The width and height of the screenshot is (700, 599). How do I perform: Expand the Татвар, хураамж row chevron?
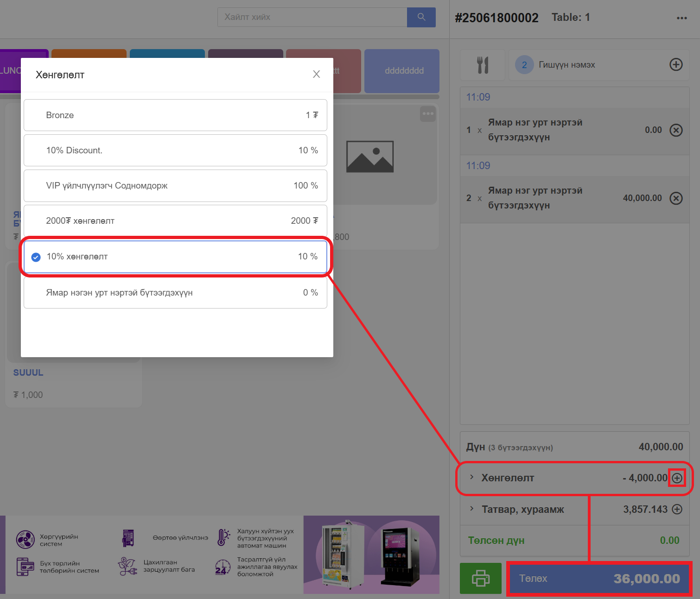pyautogui.click(x=471, y=509)
